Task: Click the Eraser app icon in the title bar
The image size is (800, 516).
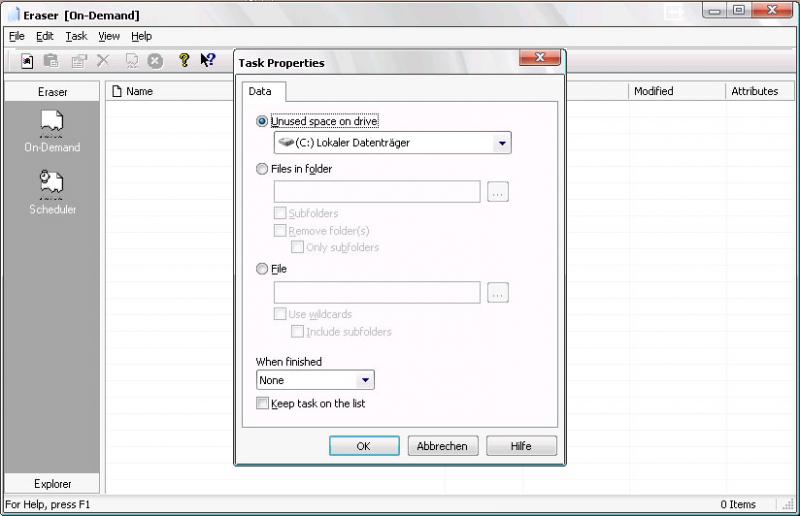Action: (14, 14)
